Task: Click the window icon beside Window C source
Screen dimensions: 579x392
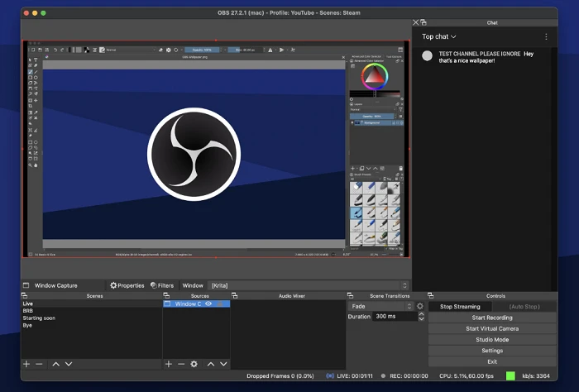Action: click(x=167, y=304)
